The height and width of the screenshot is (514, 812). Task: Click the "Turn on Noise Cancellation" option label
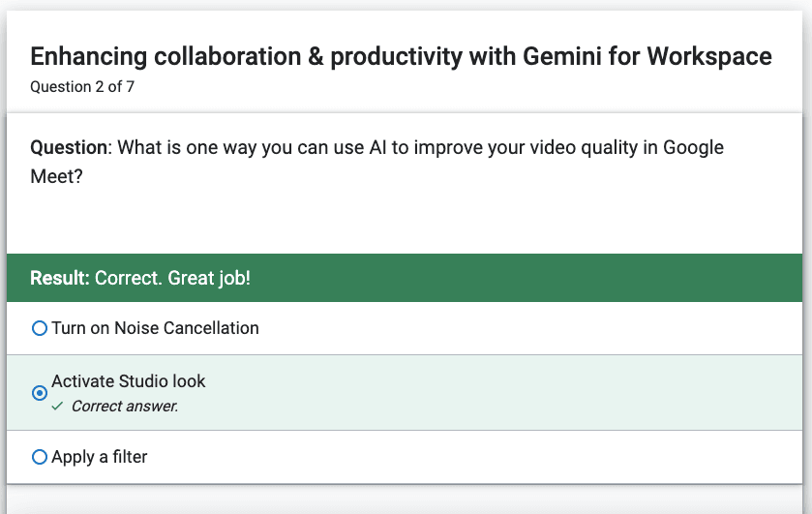coord(155,328)
